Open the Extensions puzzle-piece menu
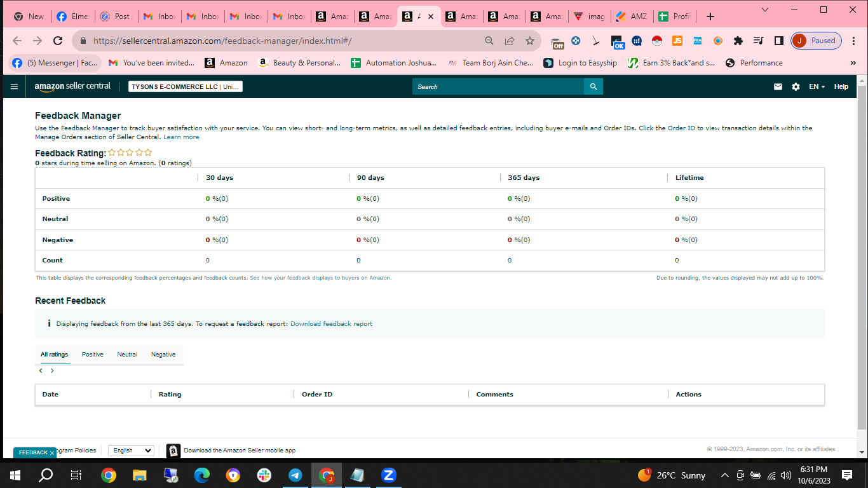 [738, 41]
